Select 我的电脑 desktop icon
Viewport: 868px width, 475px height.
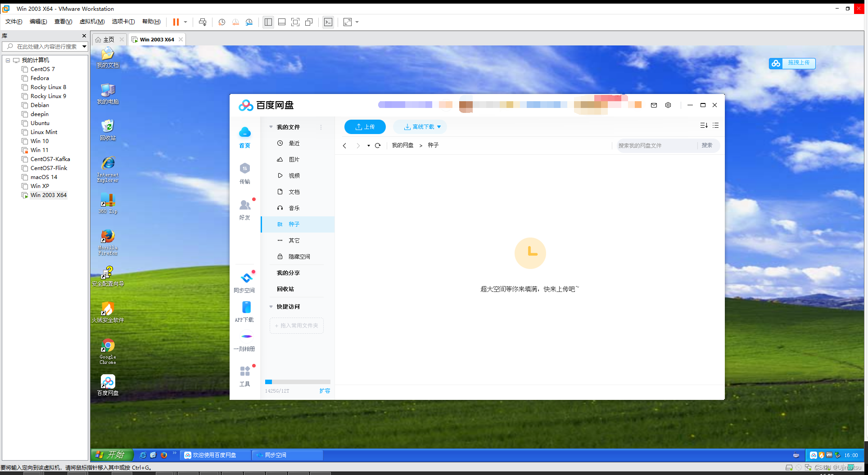coord(108,94)
